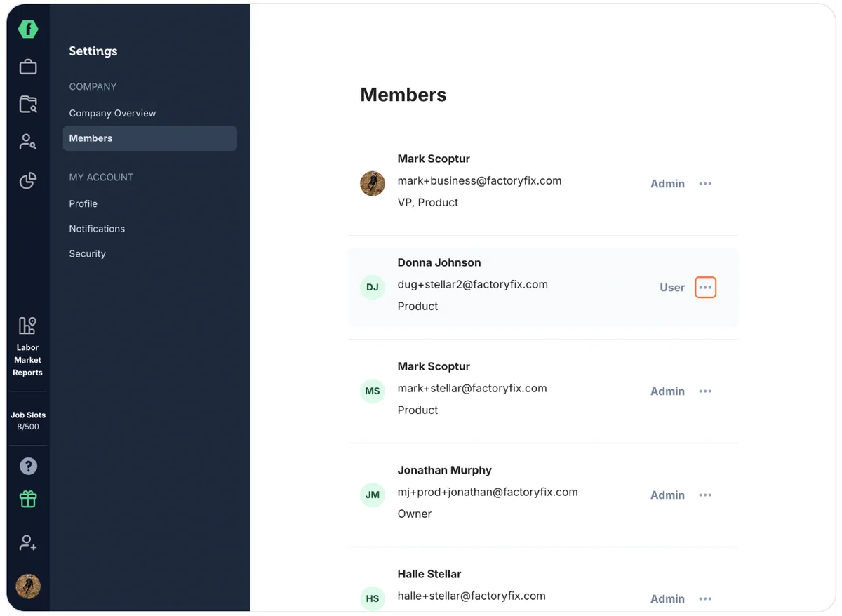Select Members in settings menu

coord(150,138)
